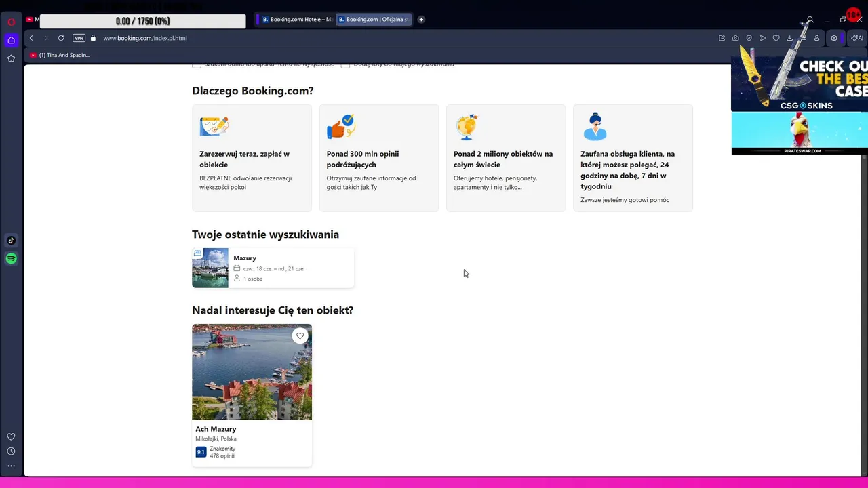Click the globe illustration icon
The width and height of the screenshot is (868, 488).
coord(467,127)
